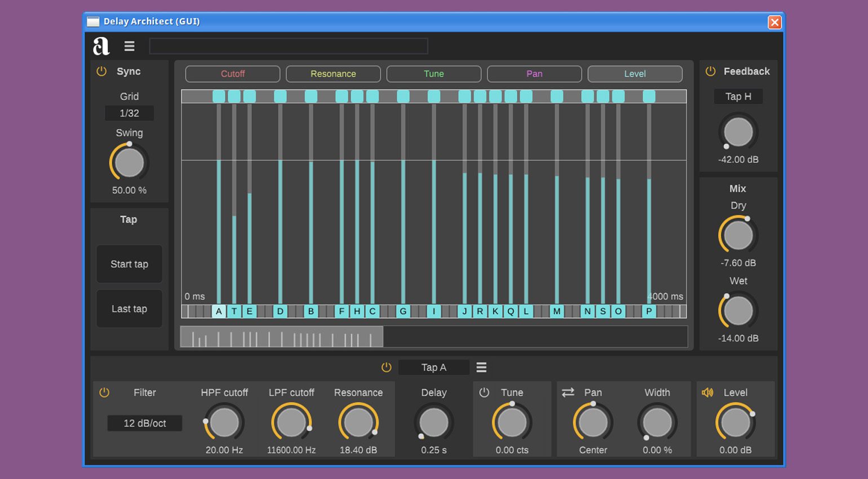Click the Swing knob

coord(129,163)
